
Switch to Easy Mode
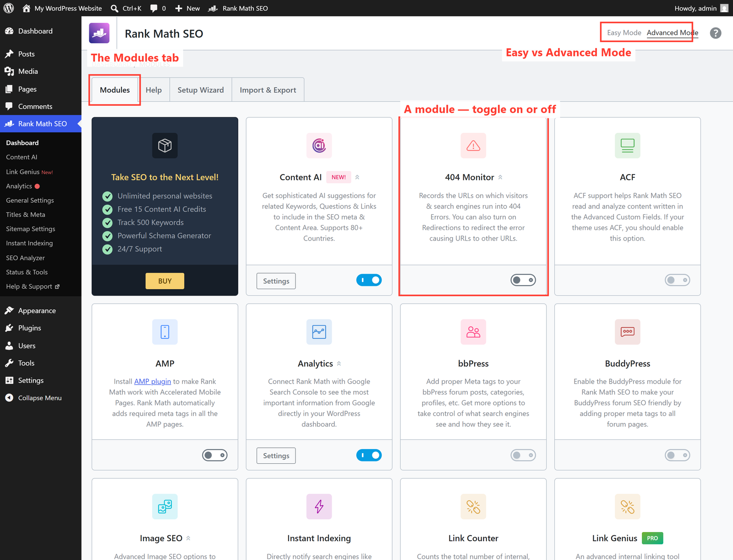click(624, 33)
